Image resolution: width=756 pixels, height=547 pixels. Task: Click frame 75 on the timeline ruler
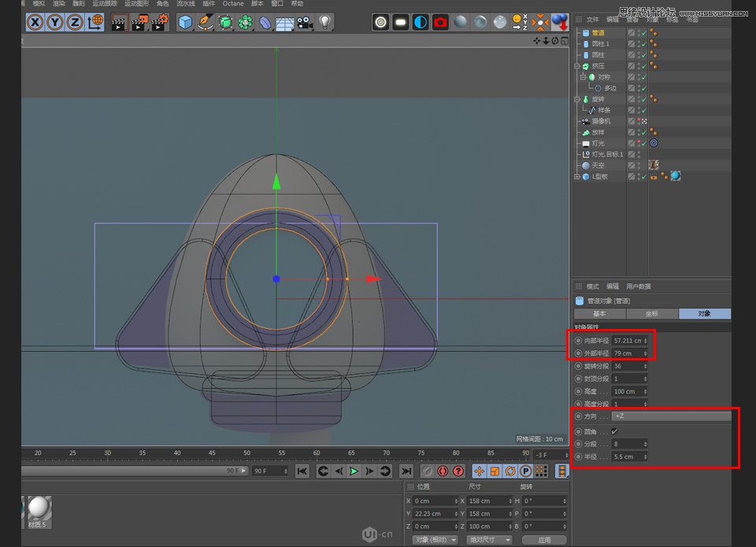[x=421, y=455]
